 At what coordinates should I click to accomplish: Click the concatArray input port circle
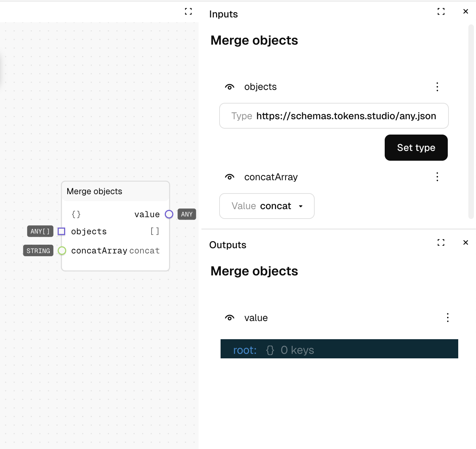point(62,251)
